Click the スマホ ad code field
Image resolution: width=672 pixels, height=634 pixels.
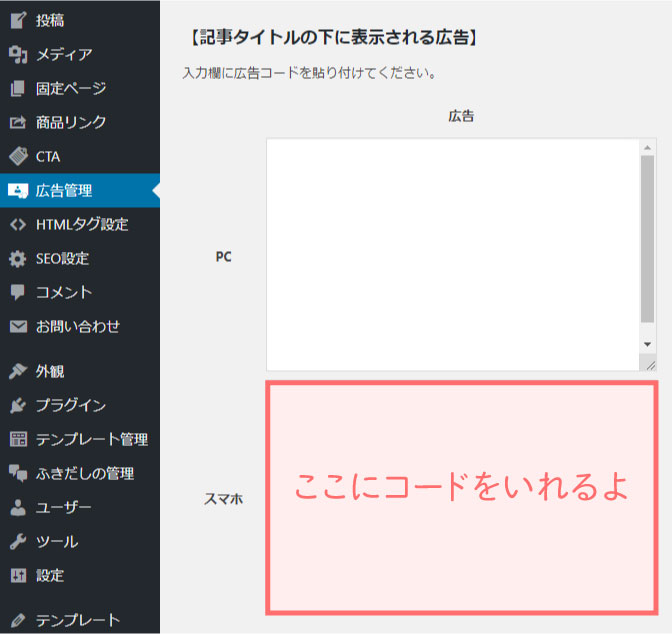[462, 498]
